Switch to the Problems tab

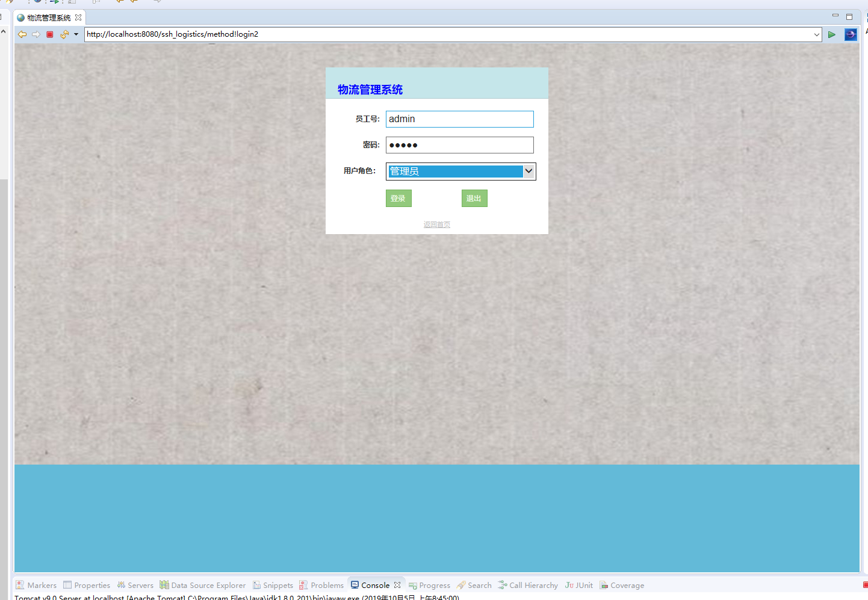[x=321, y=585]
